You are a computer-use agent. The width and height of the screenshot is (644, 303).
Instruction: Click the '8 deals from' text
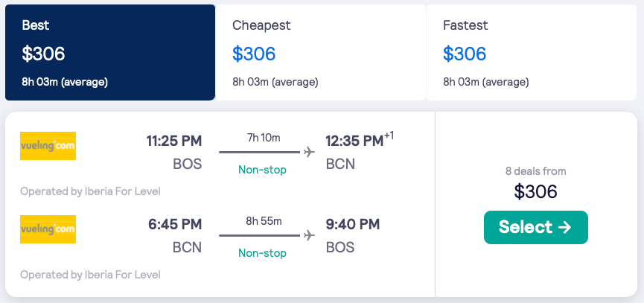click(x=536, y=171)
